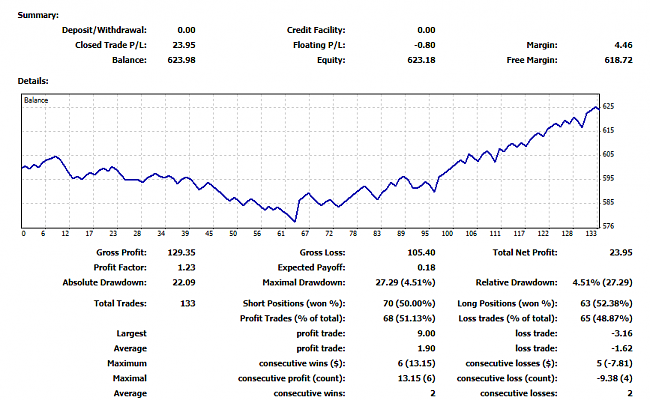This screenshot has height=400, width=650.
Task: Click trade number 100 on the chart axis
Action: (447, 234)
